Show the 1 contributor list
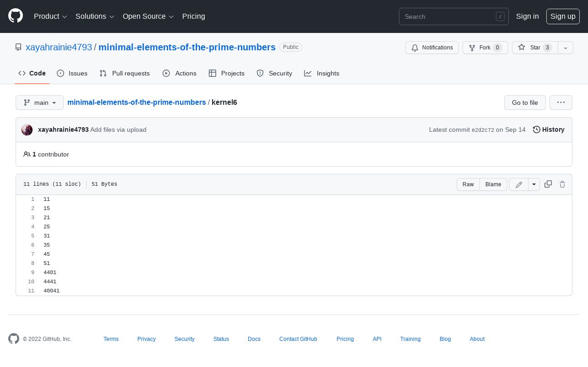Viewport: 588px width, 367px height. pos(46,154)
